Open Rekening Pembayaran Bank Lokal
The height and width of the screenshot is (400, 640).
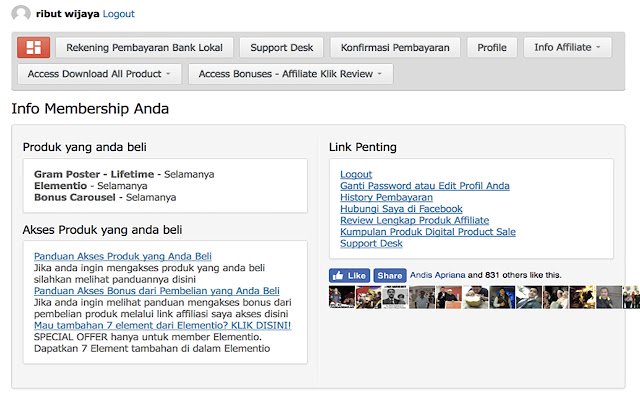[x=144, y=47]
